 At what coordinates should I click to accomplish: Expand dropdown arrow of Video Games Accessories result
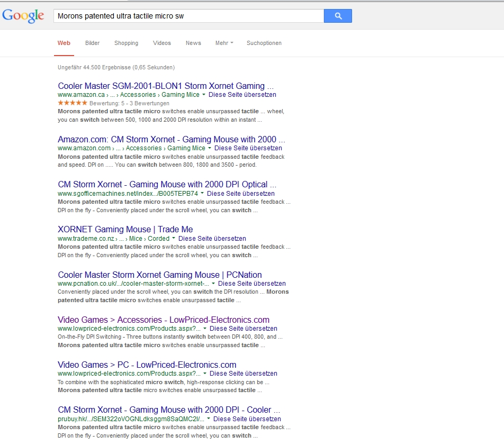point(205,328)
